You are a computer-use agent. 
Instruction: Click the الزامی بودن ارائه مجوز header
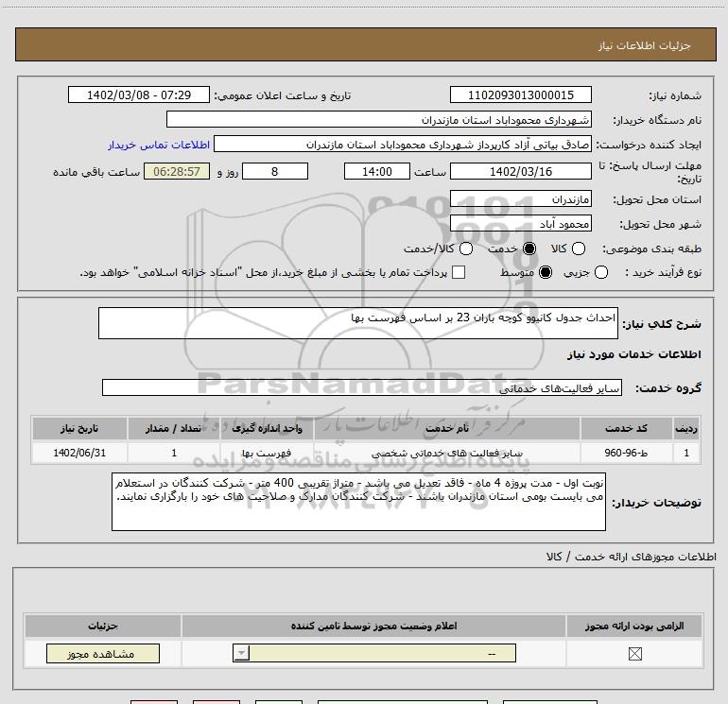pos(634,626)
